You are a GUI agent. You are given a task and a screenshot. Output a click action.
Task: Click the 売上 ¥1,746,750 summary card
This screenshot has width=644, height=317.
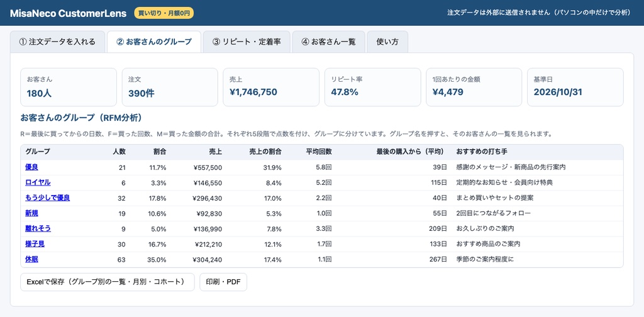click(271, 87)
